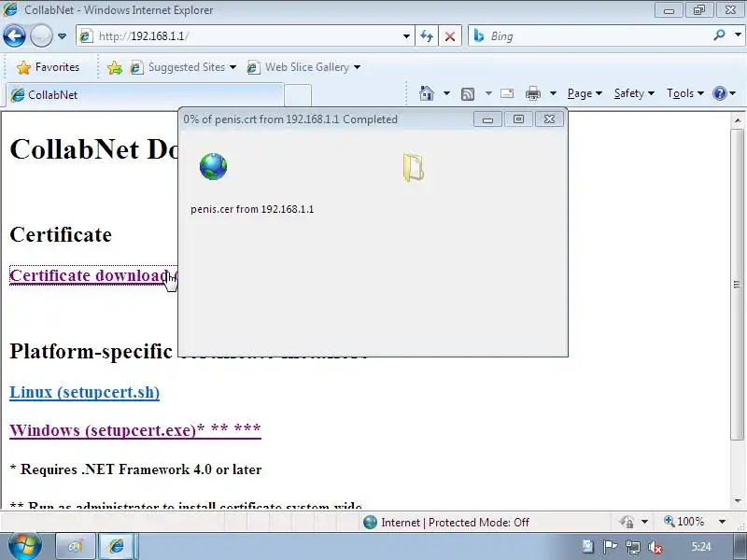Open the Suggested Sites dropdown
The image size is (747, 560).
[x=183, y=67]
